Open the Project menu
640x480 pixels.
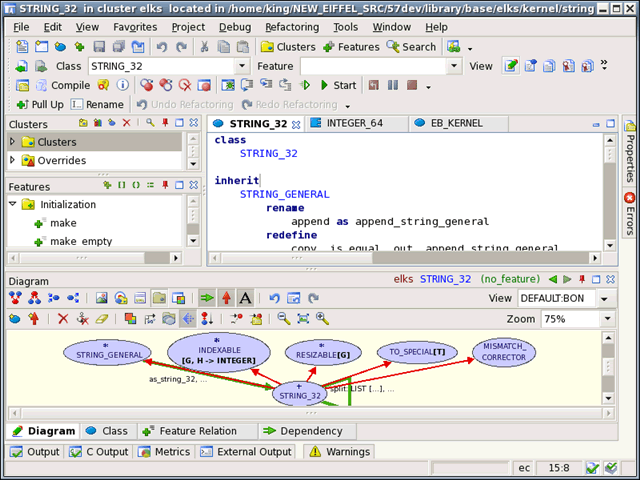[x=188, y=27]
